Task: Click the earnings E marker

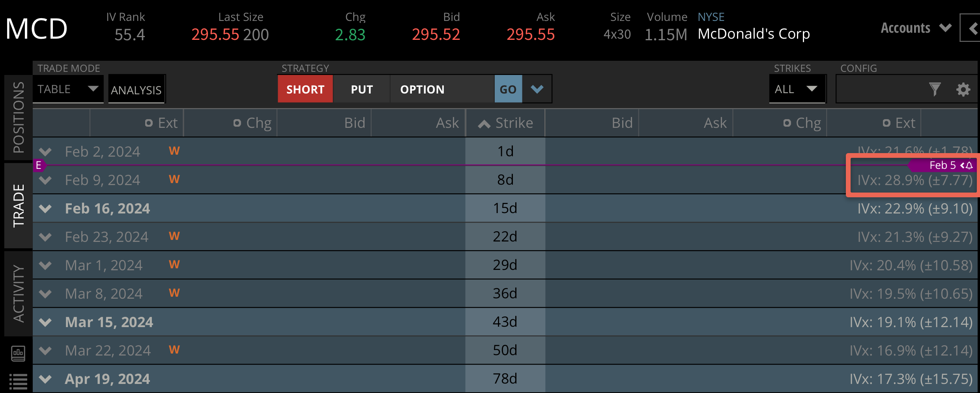Action: click(x=39, y=165)
